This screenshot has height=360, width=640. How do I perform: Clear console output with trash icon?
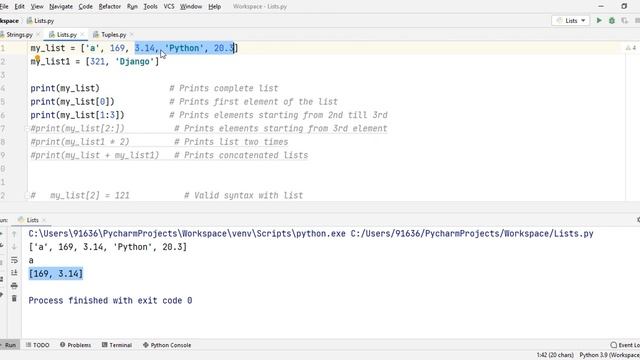pos(14,298)
